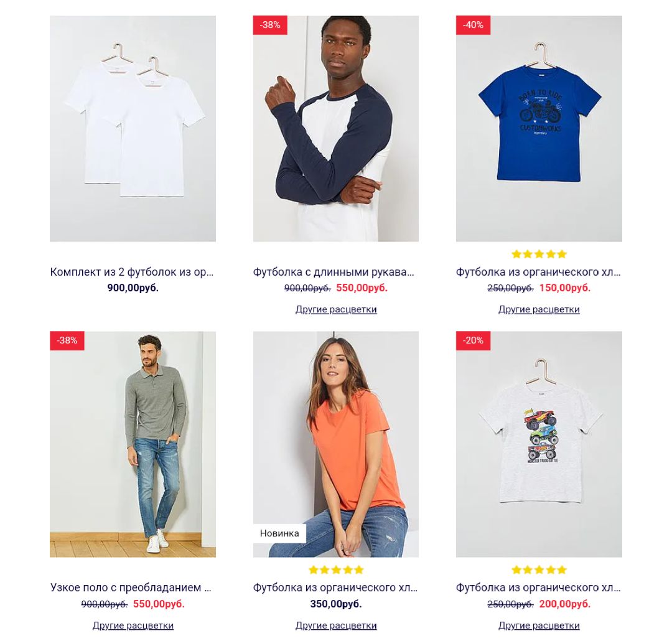Click the -38% badge on gray polo
The width and height of the screenshot is (672, 641).
[x=67, y=340]
